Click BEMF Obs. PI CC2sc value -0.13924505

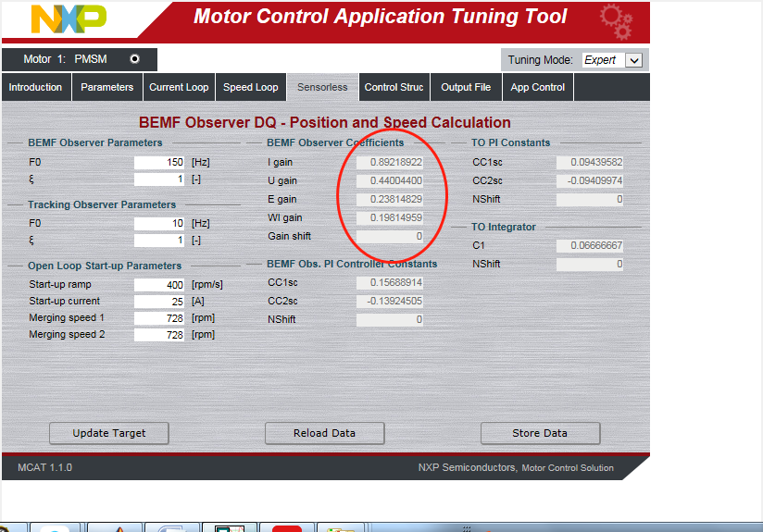(x=390, y=301)
